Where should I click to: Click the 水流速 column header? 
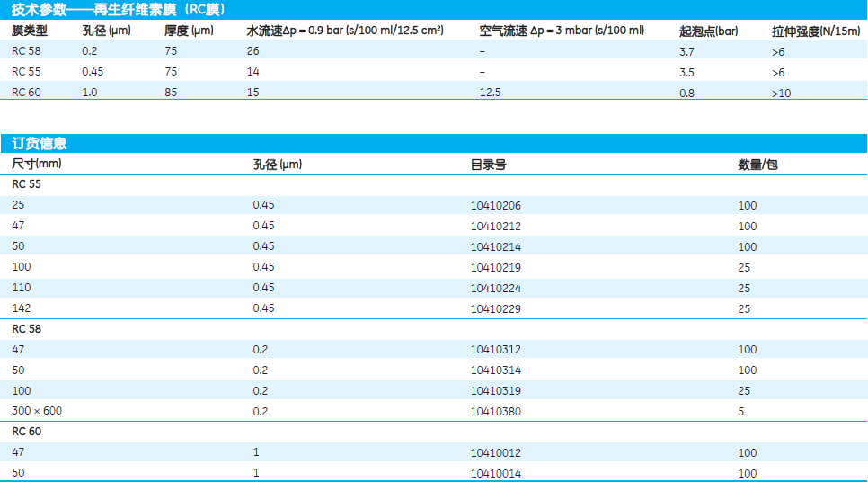click(345, 31)
